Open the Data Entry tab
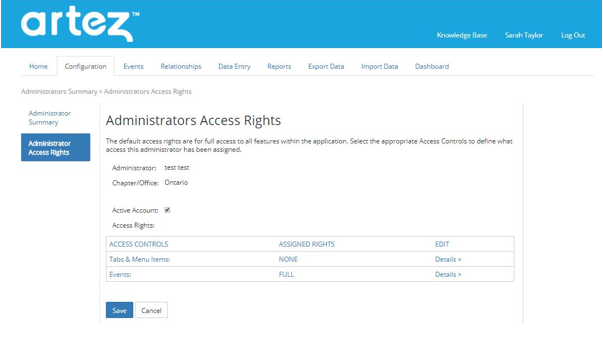 (x=234, y=66)
